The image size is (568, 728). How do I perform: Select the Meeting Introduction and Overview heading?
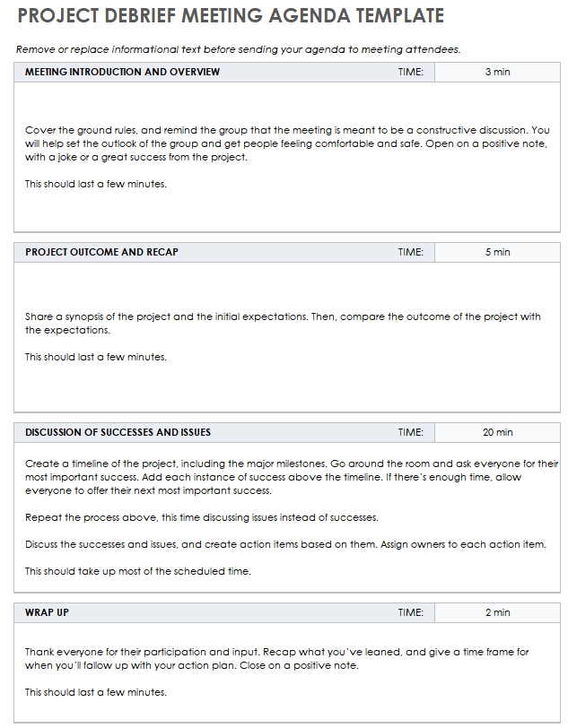[x=122, y=72]
